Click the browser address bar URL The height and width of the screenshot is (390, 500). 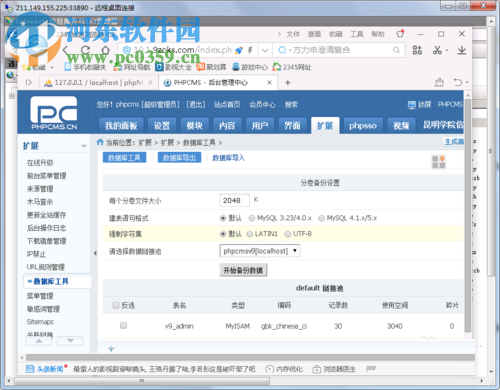coord(183,50)
